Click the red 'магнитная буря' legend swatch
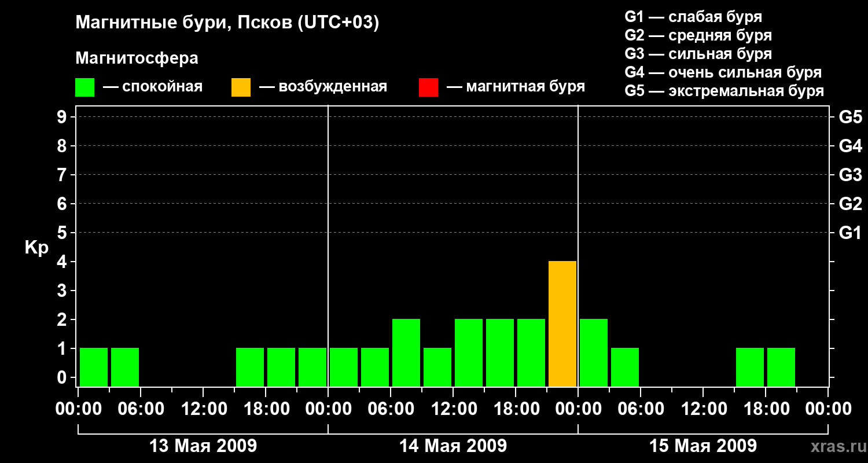868x463 pixels. (x=428, y=87)
